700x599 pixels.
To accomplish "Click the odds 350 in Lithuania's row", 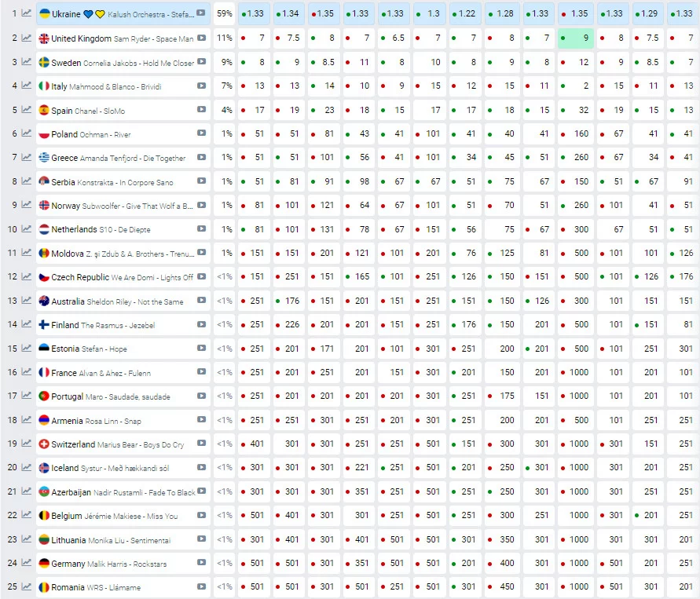I will point(502,539).
